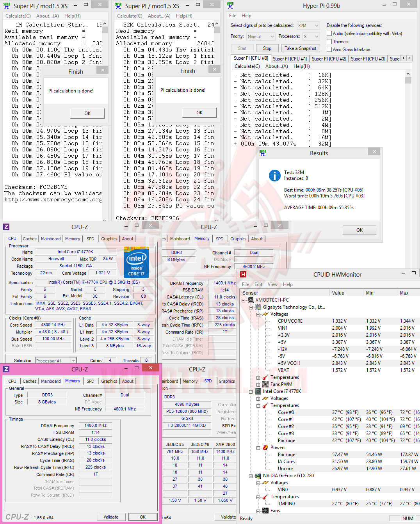The width and height of the screenshot is (420, 524).
Task: Click the graphics card icon beside NVIDIA GeForce GTX 780
Action: (x=258, y=476)
